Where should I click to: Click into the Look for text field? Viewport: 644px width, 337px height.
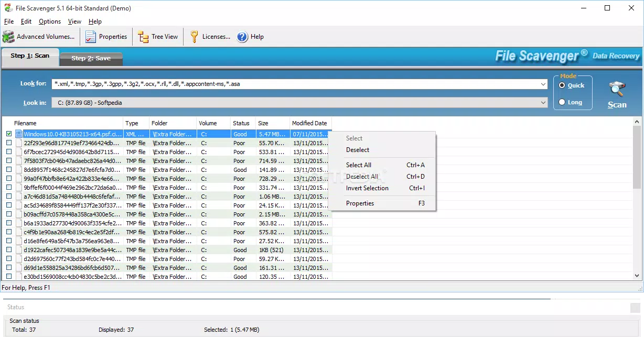click(x=295, y=84)
